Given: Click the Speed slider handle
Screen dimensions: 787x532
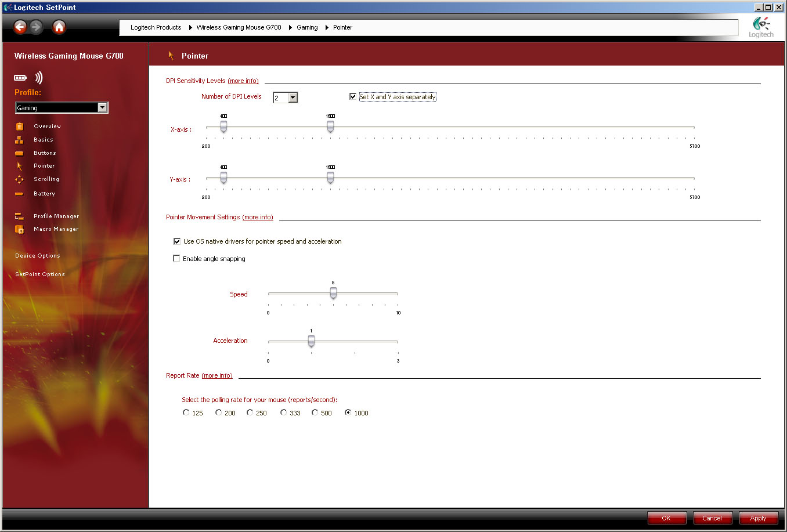Looking at the screenshot, I should click(333, 294).
